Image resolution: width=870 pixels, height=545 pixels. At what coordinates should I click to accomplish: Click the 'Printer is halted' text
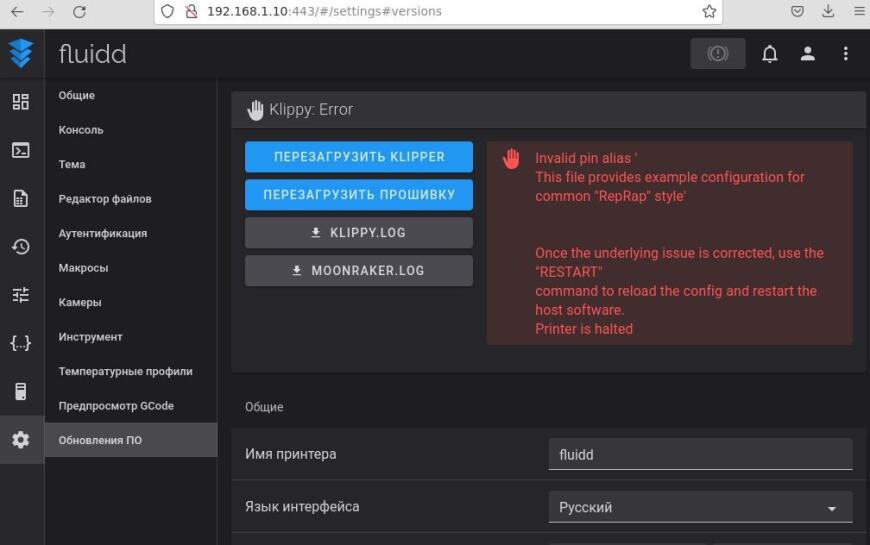584,329
